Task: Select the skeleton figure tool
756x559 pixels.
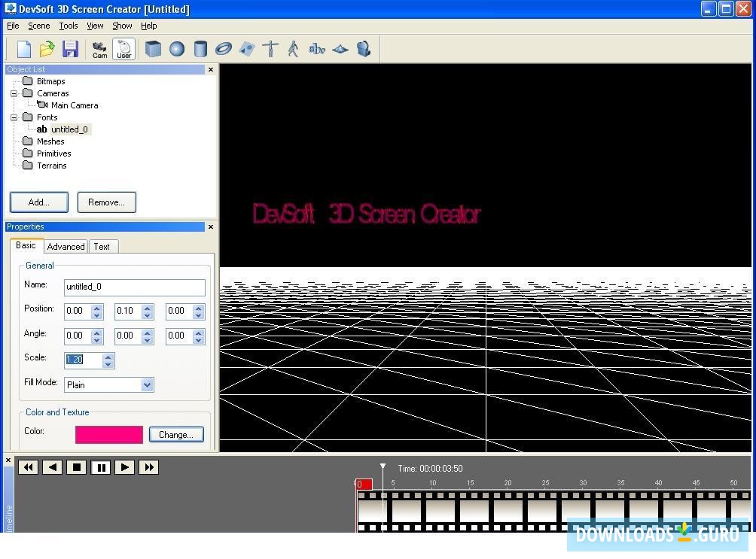Action: click(x=294, y=49)
